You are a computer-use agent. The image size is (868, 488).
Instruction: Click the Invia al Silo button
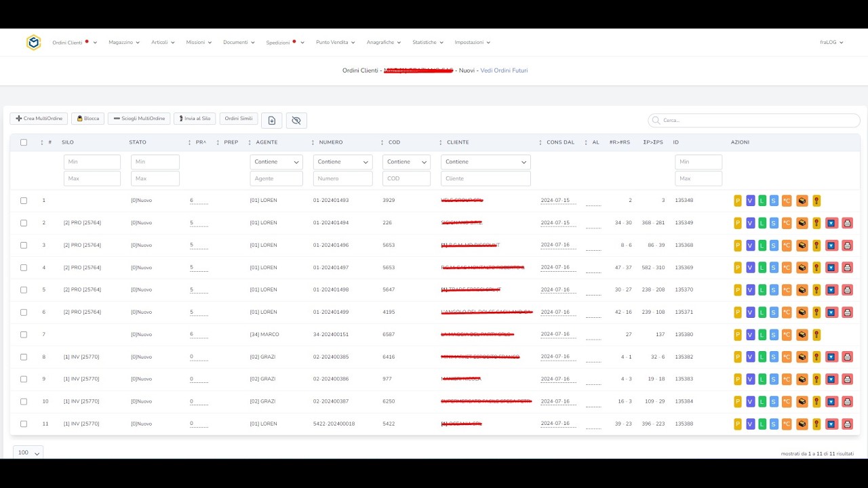(x=195, y=119)
